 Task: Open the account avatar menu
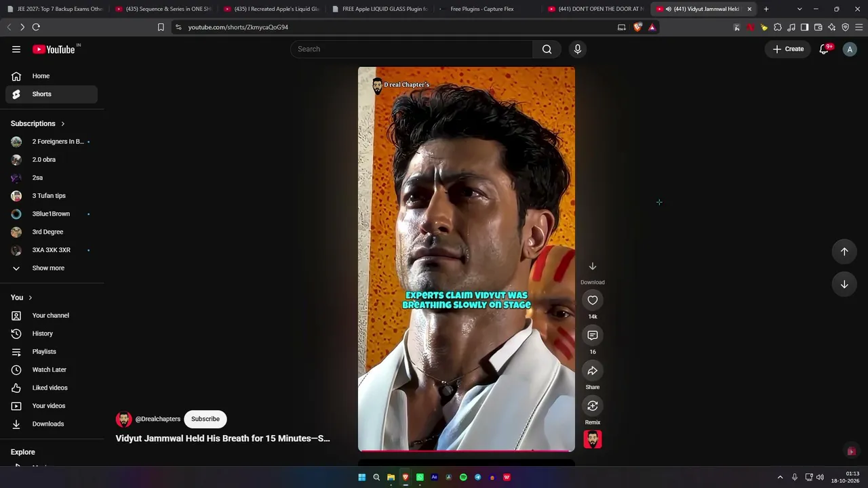tap(850, 49)
